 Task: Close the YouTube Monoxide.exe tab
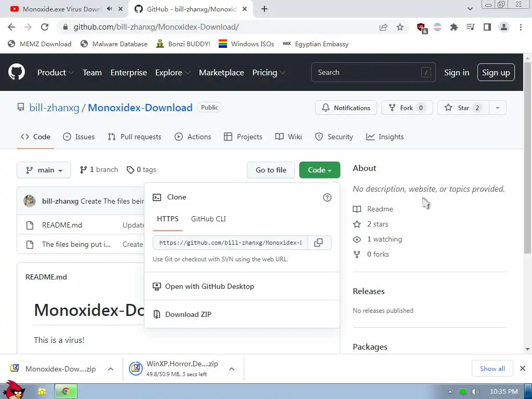[x=121, y=9]
